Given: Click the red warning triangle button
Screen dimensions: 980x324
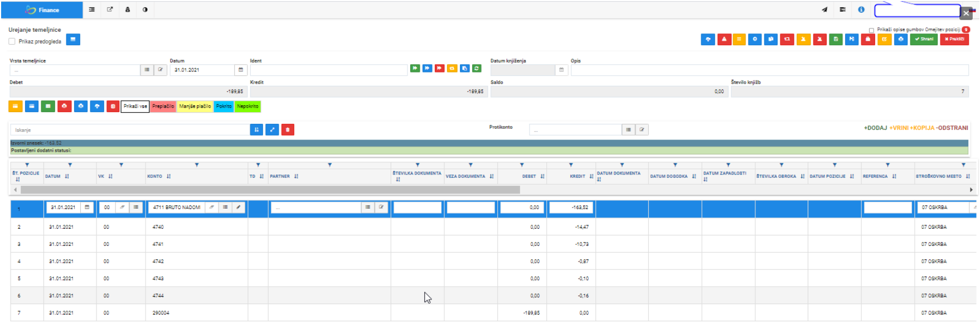Looking at the screenshot, I should click(724, 40).
